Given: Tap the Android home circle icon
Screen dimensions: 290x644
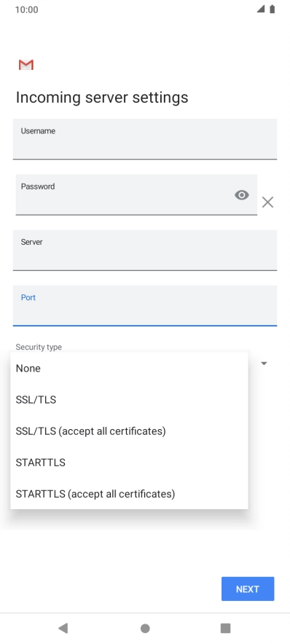Looking at the screenshot, I should point(145,628).
